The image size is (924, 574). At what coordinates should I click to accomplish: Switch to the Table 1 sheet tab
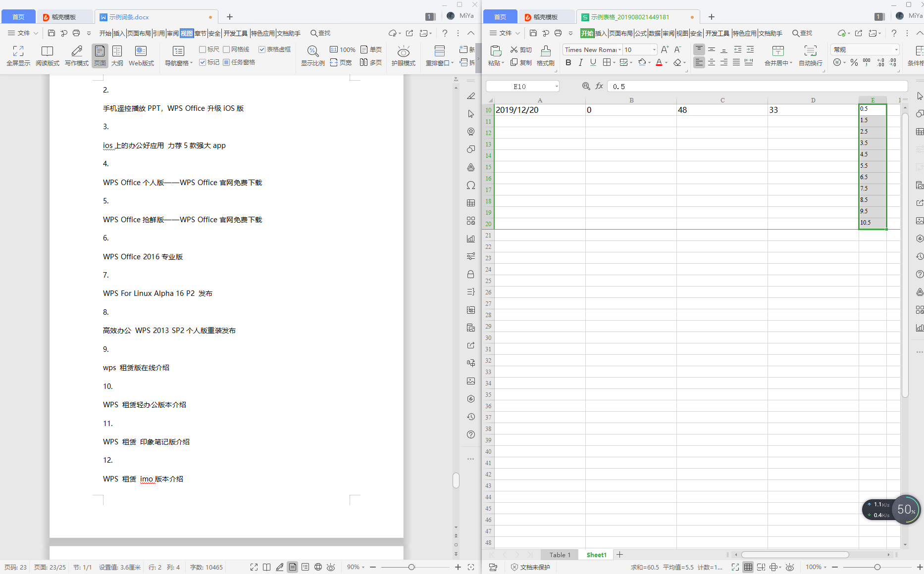560,555
